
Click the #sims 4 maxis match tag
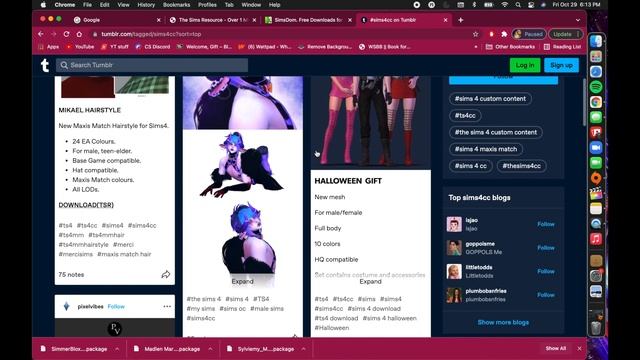pyautogui.click(x=486, y=149)
